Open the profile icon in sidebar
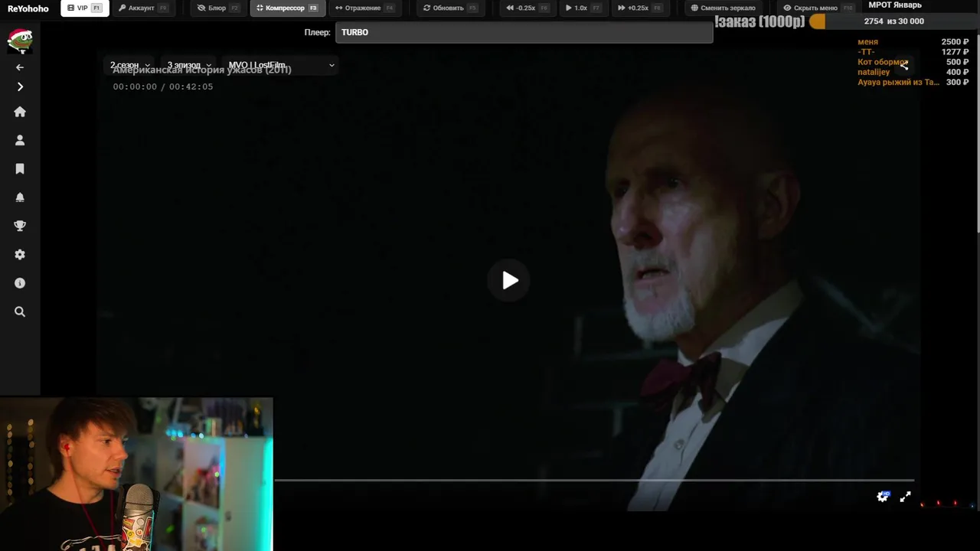980x551 pixels. point(20,140)
